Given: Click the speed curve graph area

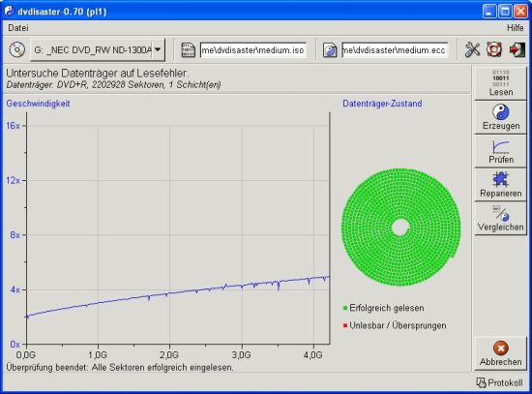Looking at the screenshot, I should pos(178,228).
